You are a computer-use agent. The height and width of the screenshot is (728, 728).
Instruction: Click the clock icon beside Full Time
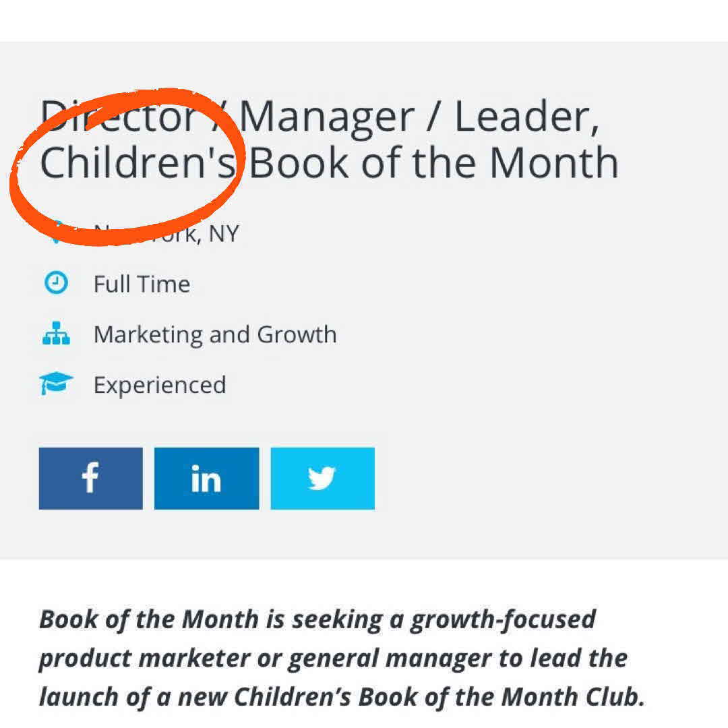coord(56,284)
